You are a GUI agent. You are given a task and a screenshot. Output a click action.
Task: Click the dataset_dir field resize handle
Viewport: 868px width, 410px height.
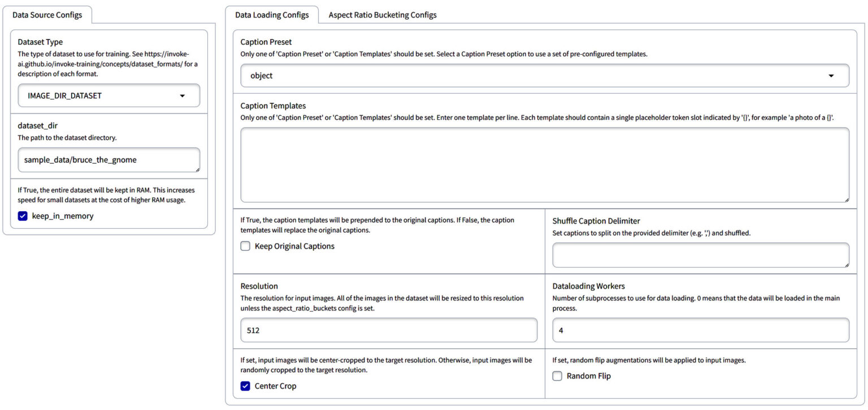pos(197,169)
